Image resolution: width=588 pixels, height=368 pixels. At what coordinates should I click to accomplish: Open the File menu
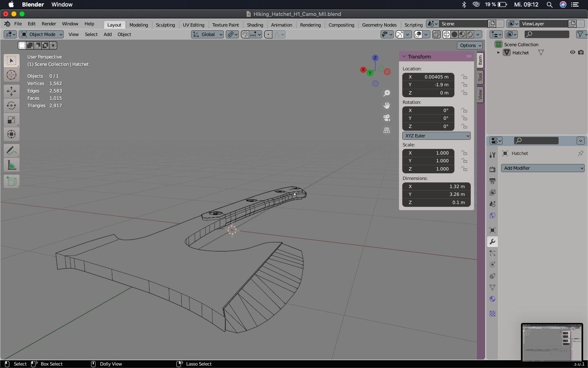point(18,24)
